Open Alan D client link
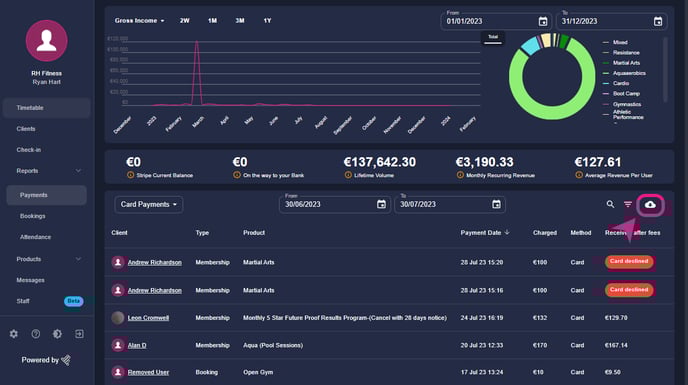This screenshot has width=688, height=385. click(137, 345)
